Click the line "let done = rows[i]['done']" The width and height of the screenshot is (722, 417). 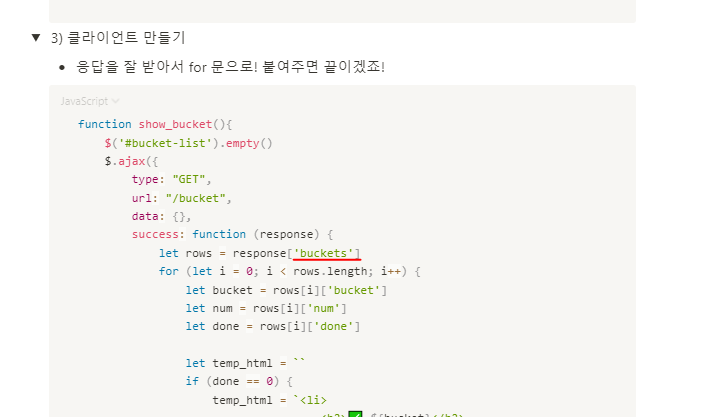[273, 326]
